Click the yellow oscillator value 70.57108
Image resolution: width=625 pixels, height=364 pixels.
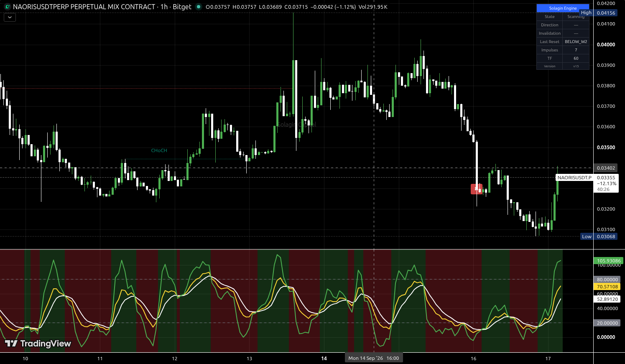(607, 287)
